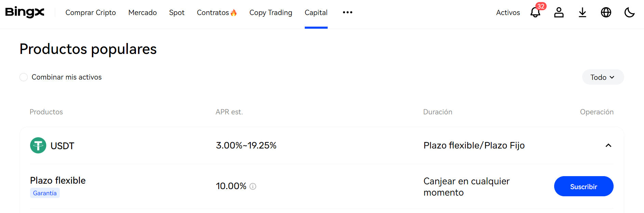The image size is (644, 213).
Task: Open the Todo filter dropdown
Action: coord(603,77)
